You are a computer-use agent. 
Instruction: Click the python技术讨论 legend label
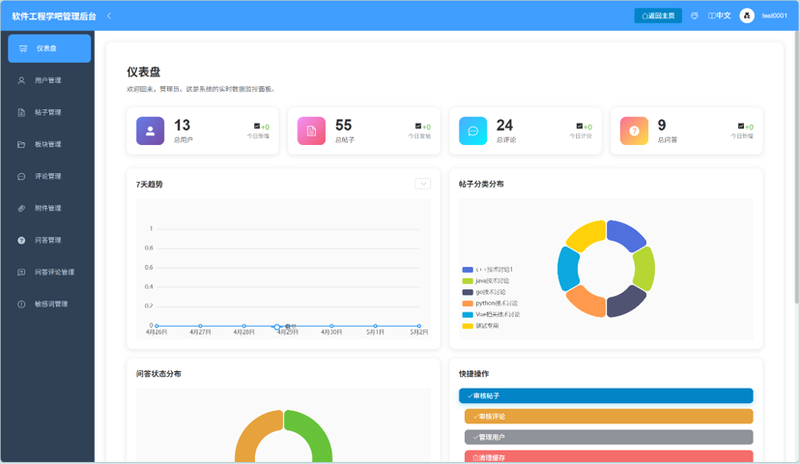pyautogui.click(x=496, y=303)
